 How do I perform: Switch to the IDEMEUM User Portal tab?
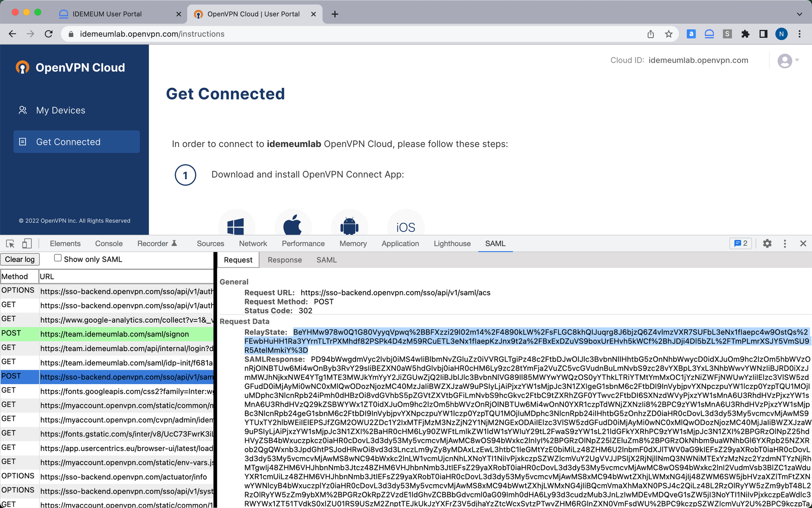[x=107, y=14]
